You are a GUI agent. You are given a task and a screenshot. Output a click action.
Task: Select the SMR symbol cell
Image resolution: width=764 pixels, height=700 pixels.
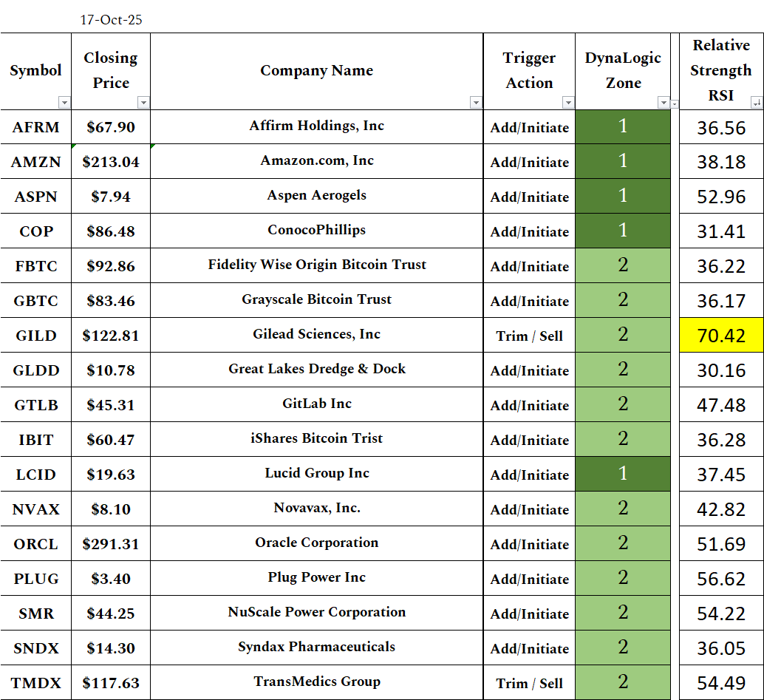pos(36,613)
